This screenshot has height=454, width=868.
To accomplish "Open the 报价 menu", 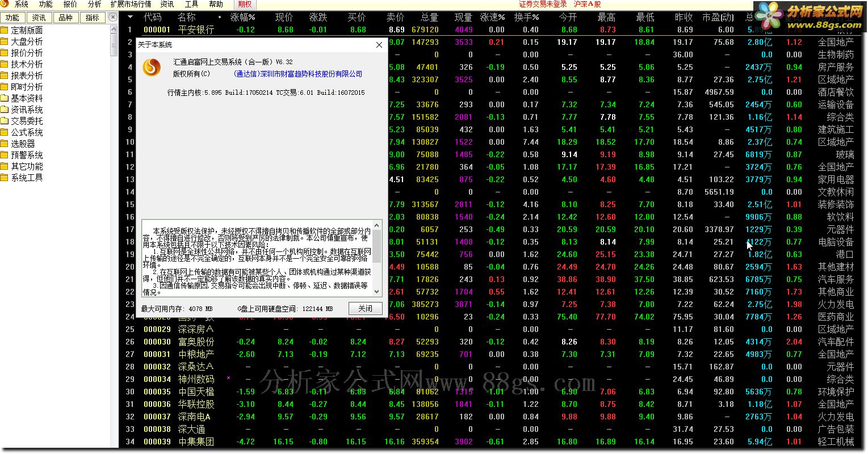I will point(70,4).
